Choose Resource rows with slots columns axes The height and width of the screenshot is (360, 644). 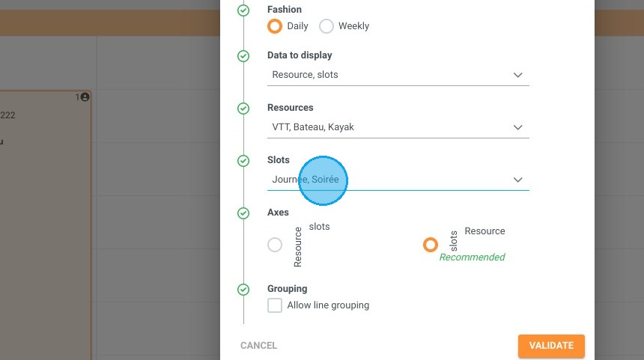pyautogui.click(x=275, y=245)
